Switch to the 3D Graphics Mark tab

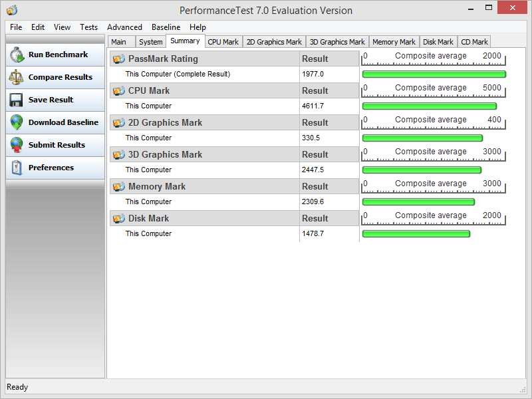tap(337, 42)
